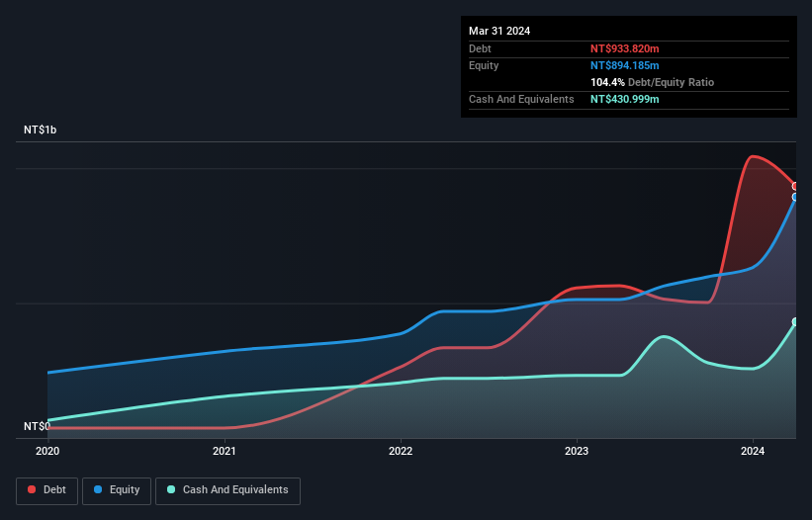Click the Equity row label in tooltip
Viewport: 812px width, 520px height.
484,65
